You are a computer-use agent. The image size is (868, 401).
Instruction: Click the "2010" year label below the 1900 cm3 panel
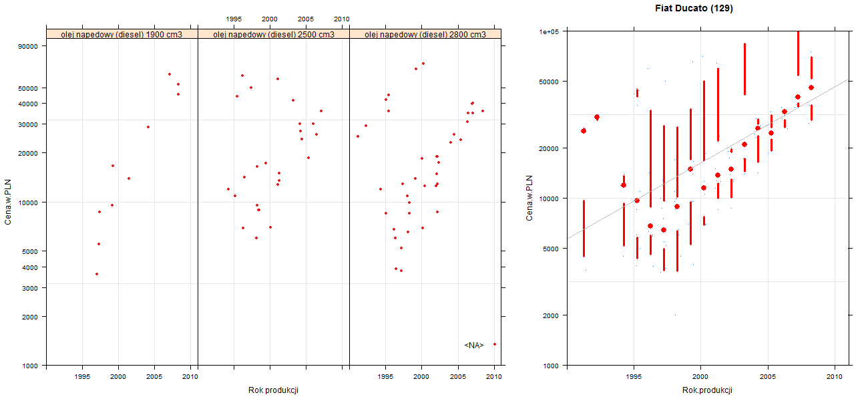click(190, 377)
